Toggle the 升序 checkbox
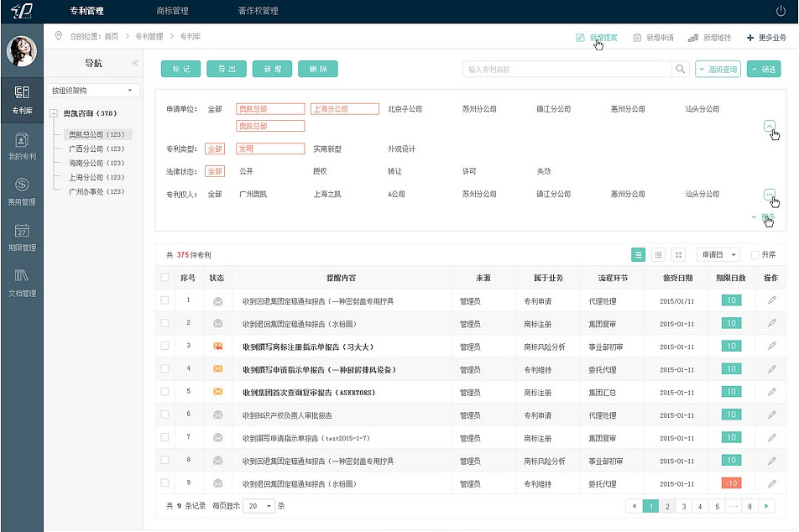This screenshot has height=532, width=799. coord(755,255)
